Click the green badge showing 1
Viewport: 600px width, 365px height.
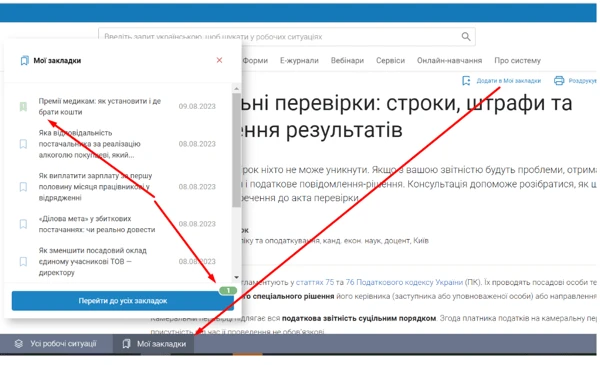228,290
